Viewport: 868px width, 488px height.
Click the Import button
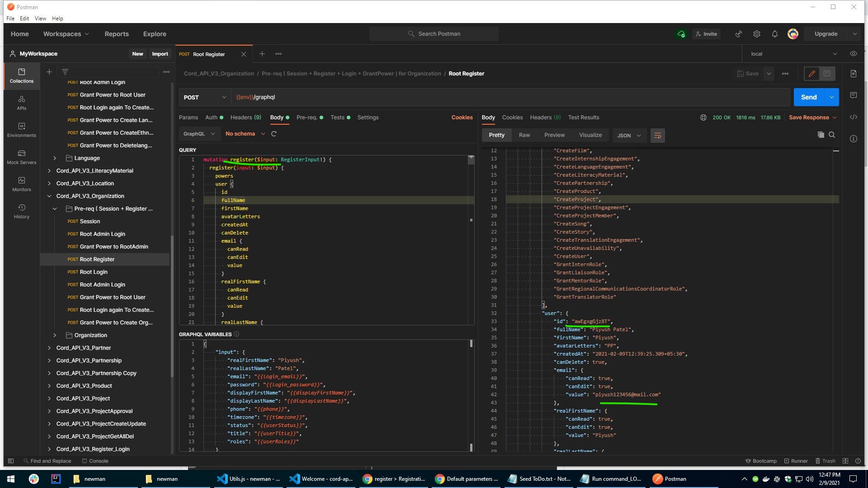point(160,54)
